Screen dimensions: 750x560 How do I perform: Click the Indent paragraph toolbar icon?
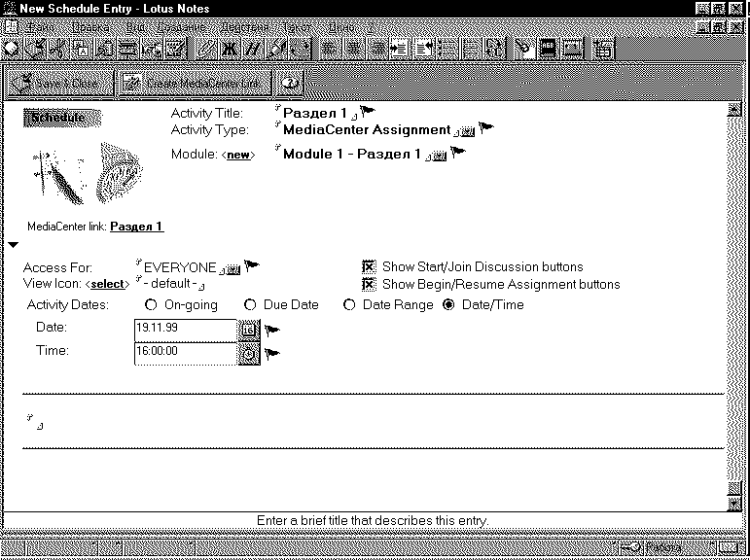coord(400,50)
